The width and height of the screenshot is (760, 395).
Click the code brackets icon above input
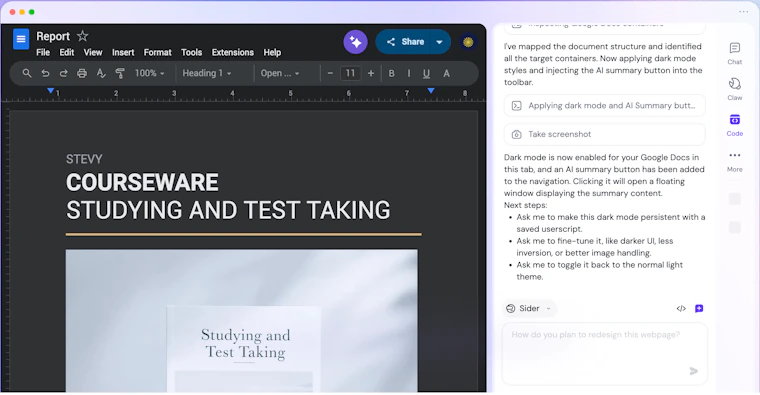(x=681, y=308)
